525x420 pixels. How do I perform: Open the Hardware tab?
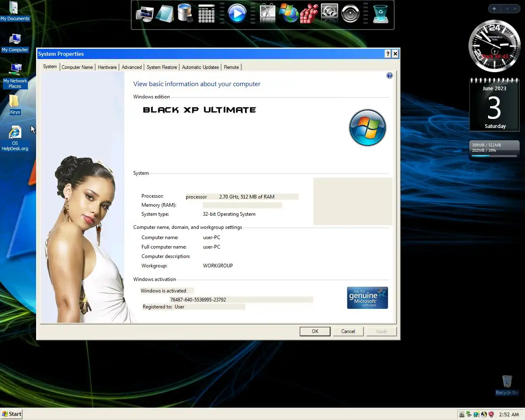[x=107, y=67]
